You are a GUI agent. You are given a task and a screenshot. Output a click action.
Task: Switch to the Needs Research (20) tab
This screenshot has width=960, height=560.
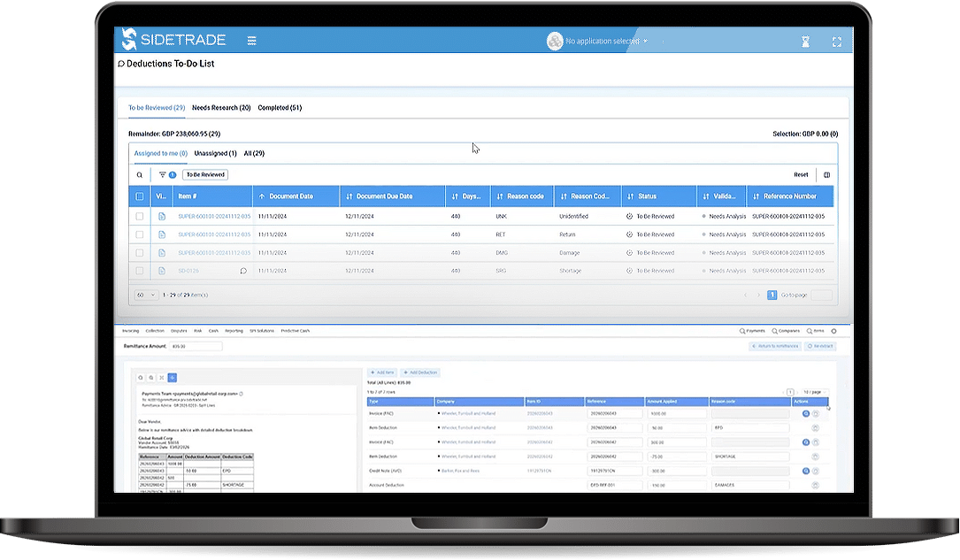pos(221,108)
